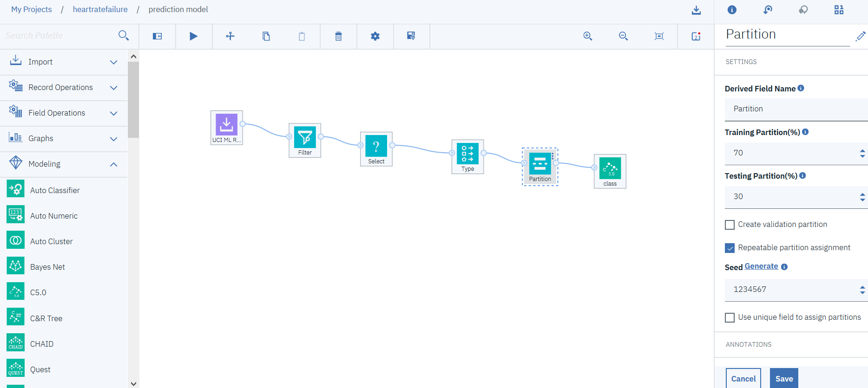
Task: Click the Save button
Action: (x=784, y=378)
